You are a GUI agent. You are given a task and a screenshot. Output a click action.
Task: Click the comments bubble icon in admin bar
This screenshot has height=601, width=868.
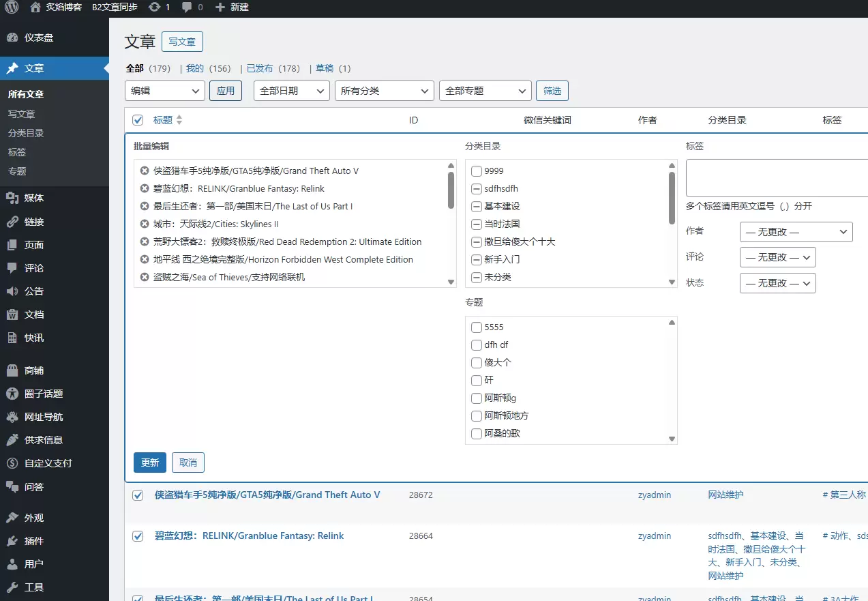coord(187,8)
